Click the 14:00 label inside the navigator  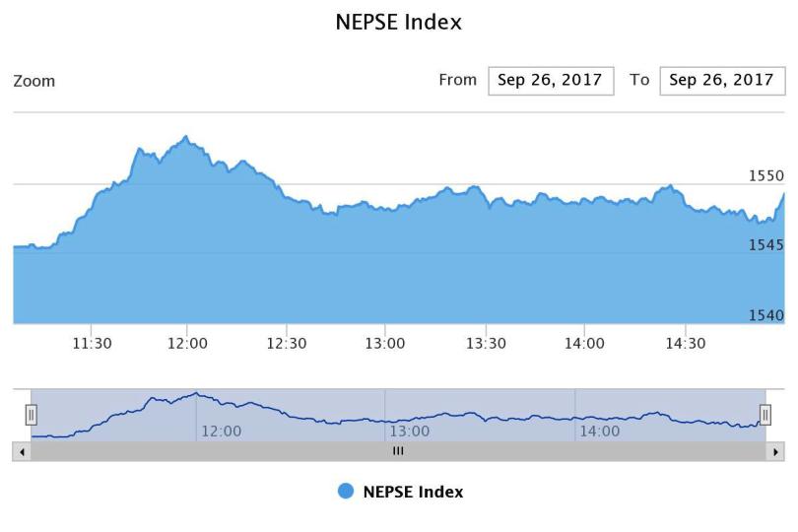tap(599, 432)
